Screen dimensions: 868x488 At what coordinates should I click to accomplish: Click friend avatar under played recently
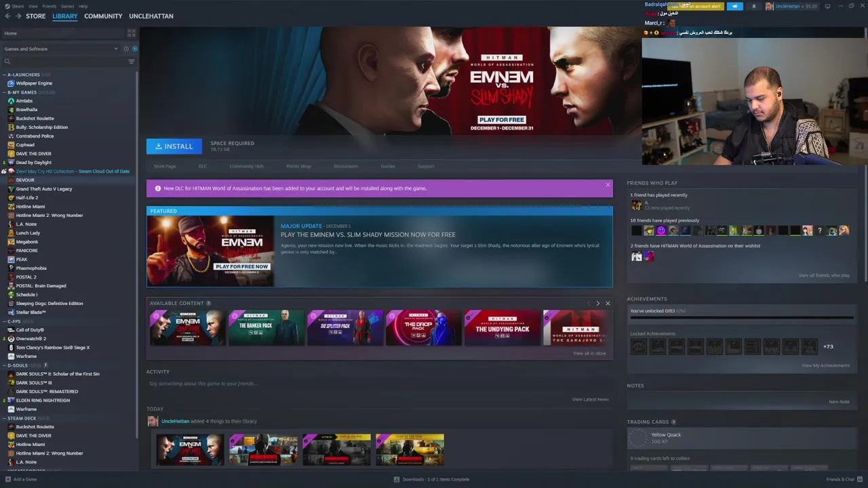pos(636,205)
